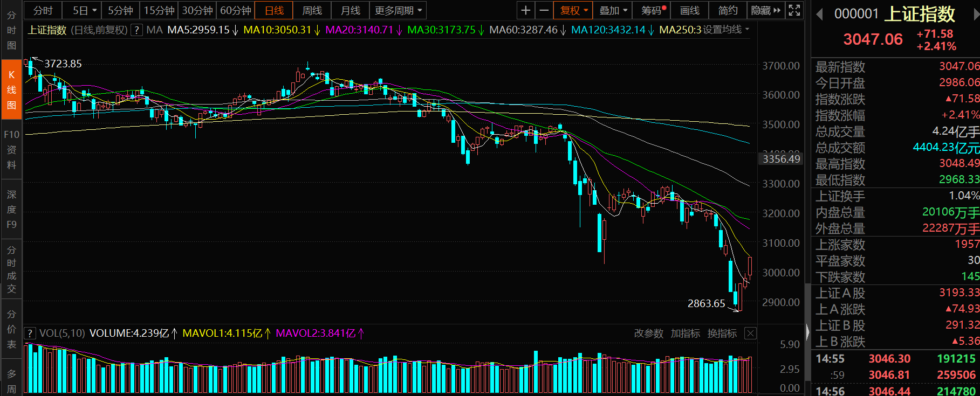Open the 深度F9 sidebar page

pos(11,210)
